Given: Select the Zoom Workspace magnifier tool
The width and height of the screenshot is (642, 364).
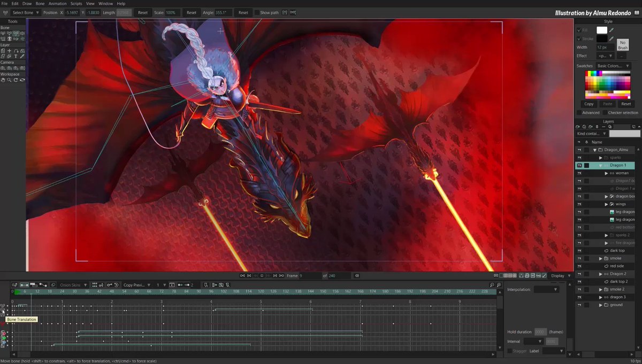Looking at the screenshot, I should click(x=9, y=80).
